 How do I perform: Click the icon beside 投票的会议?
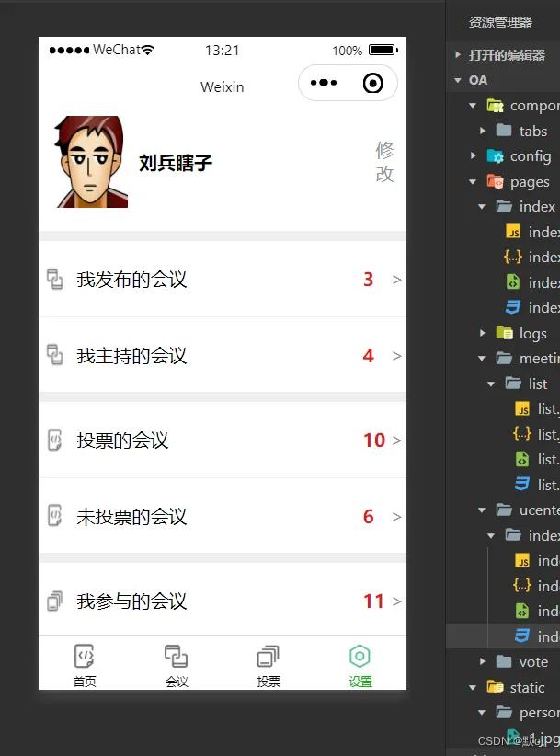[54, 440]
